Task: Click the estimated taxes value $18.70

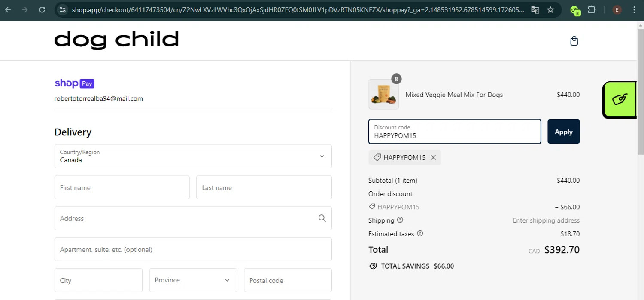Action: [570, 234]
